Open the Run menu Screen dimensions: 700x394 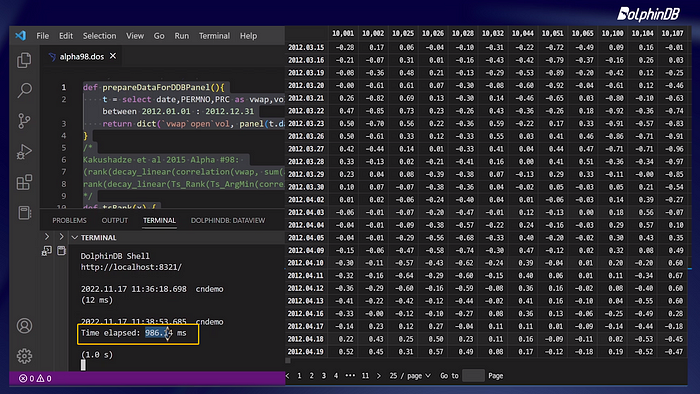[x=181, y=36]
